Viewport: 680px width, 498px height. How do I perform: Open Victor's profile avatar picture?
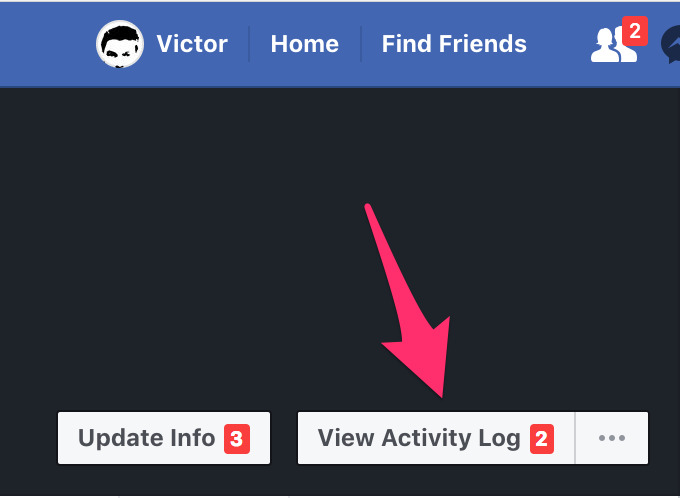[x=120, y=44]
